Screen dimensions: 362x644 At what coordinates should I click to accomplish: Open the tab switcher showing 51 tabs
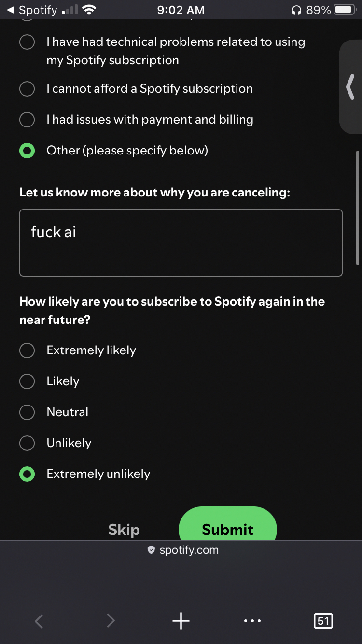323,621
